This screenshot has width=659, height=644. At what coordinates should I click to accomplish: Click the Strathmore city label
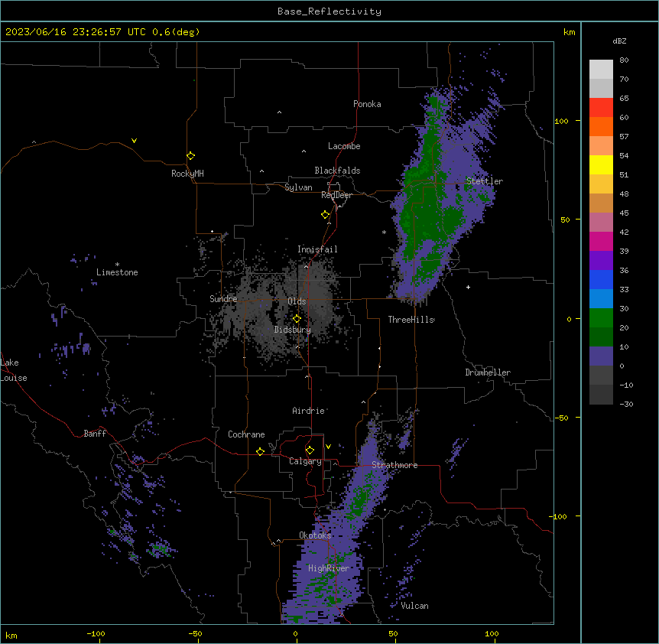394,465
